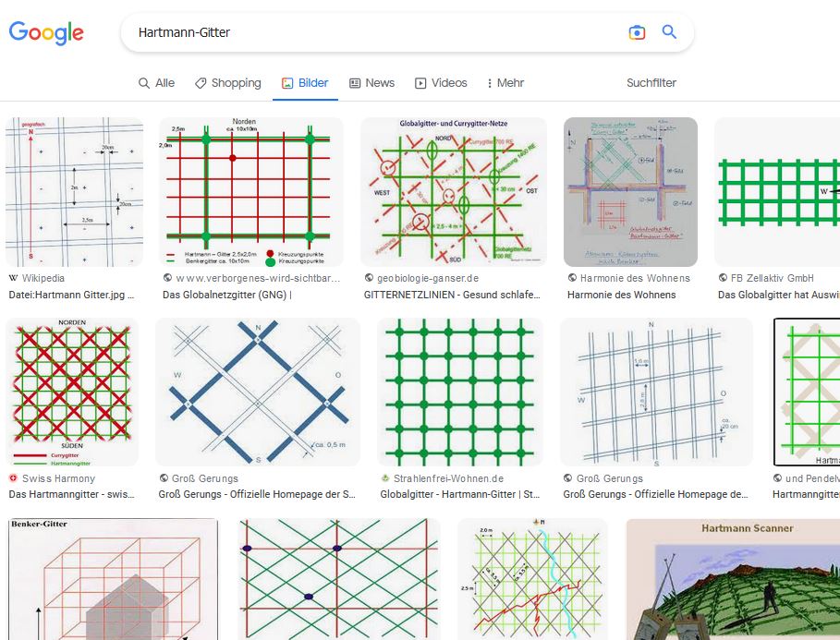Click the Harmonie des Wohnens globe icon
840x640 pixels.
573,278
